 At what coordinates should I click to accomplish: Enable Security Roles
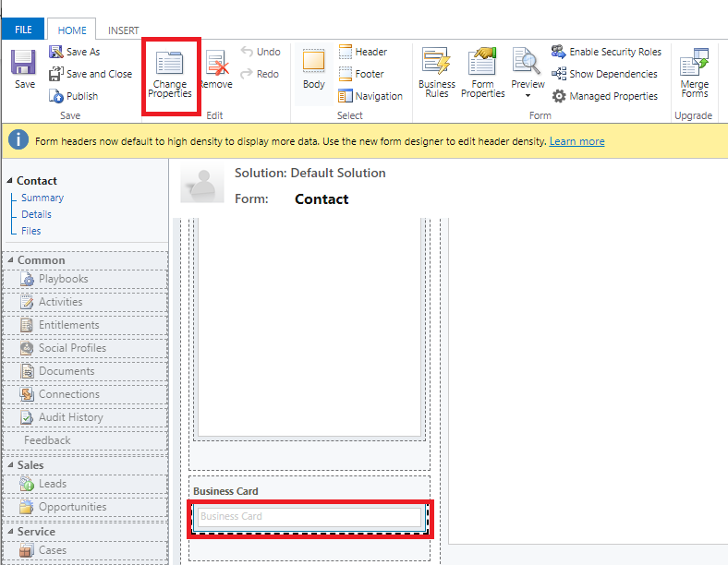click(606, 52)
